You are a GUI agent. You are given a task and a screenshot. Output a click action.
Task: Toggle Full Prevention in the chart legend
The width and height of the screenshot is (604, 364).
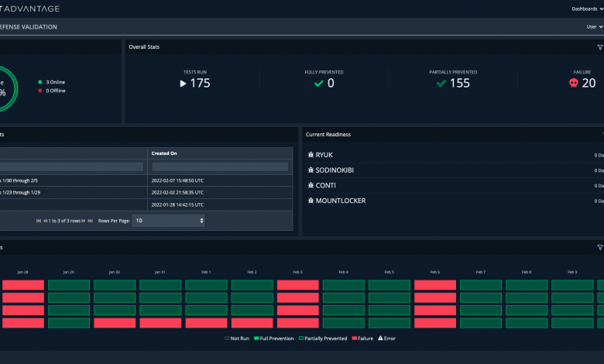coord(274,338)
